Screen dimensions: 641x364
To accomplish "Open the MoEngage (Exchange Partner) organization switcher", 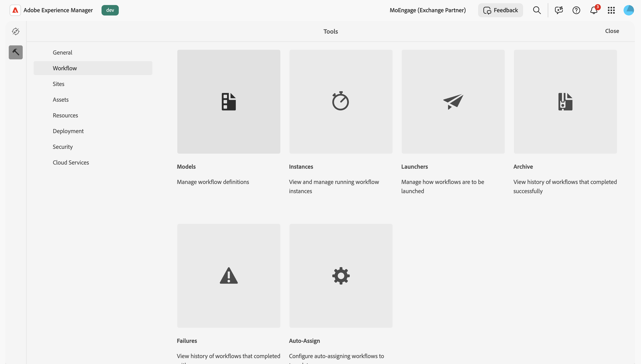I will [x=428, y=10].
